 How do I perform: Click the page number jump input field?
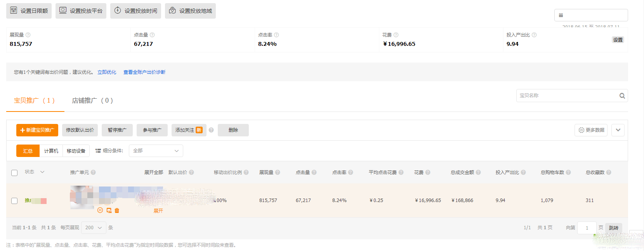click(587, 228)
